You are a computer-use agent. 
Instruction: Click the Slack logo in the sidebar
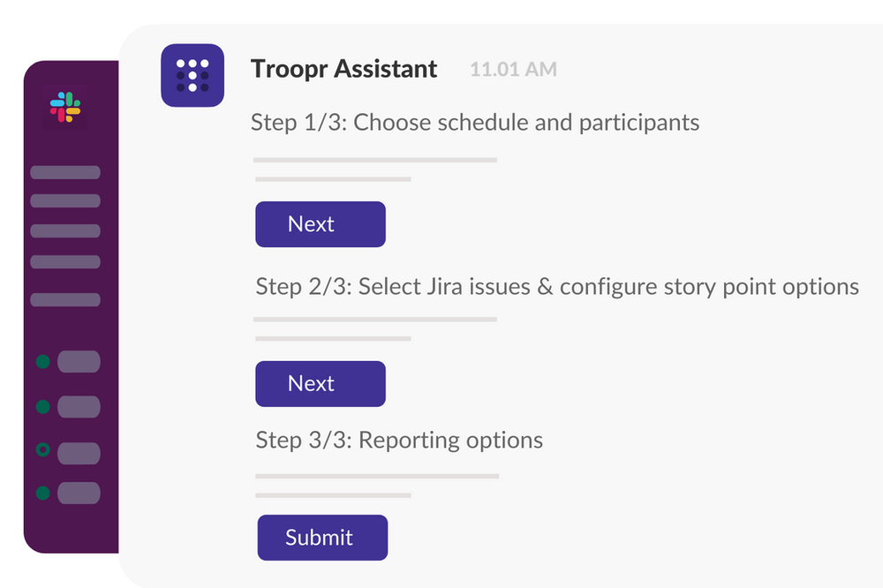[x=65, y=109]
